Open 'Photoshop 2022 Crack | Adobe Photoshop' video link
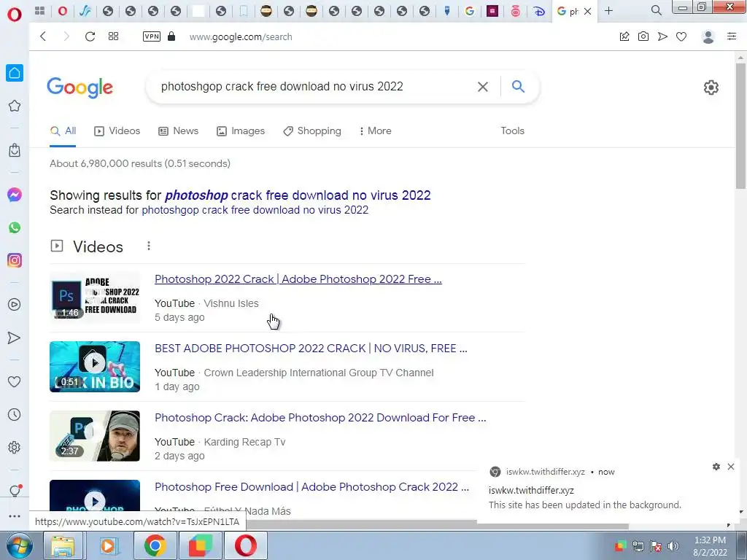 tap(298, 279)
